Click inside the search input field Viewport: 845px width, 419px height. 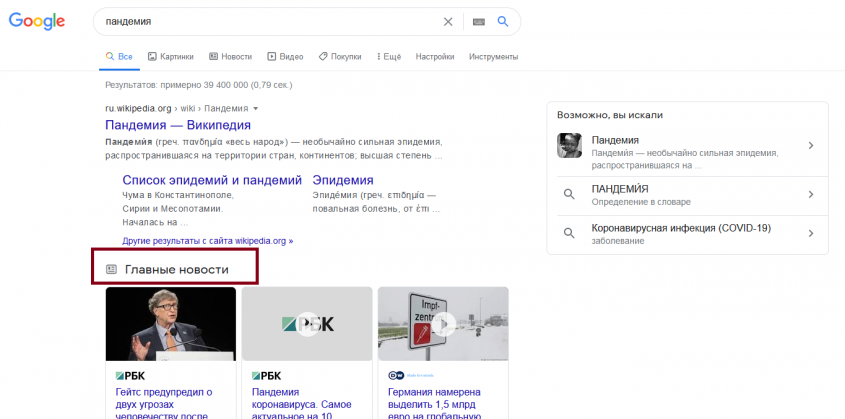270,21
